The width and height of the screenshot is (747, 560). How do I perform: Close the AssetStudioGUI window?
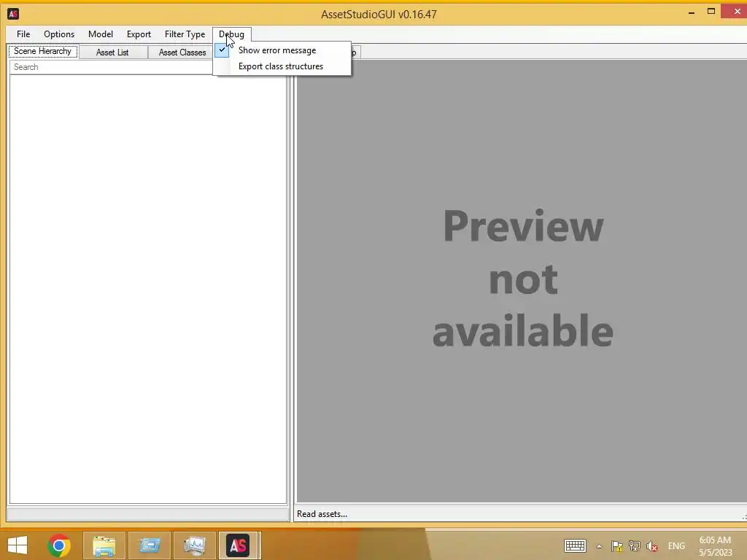point(736,12)
